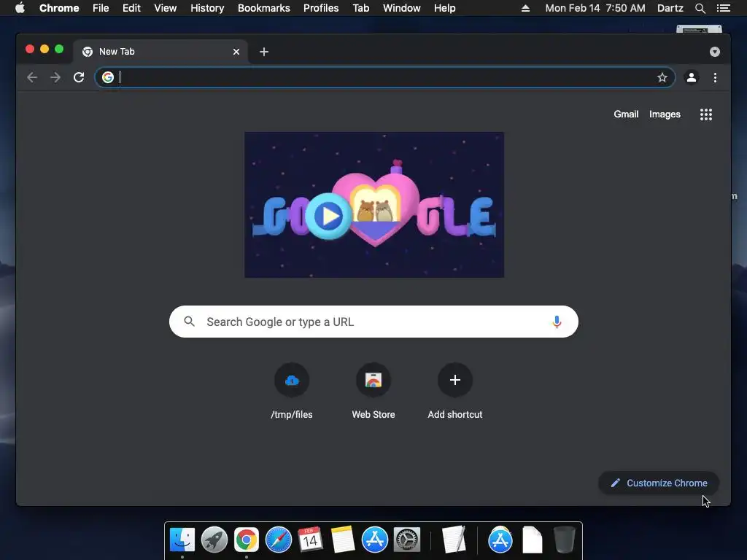Click the magnifier icon in the search box
747x560 pixels.
point(189,322)
